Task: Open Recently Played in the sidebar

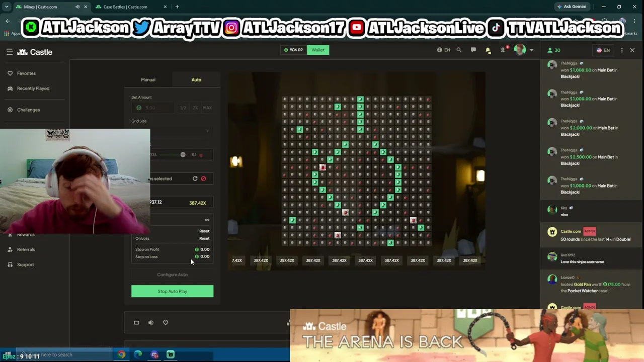Action: pyautogui.click(x=33, y=88)
